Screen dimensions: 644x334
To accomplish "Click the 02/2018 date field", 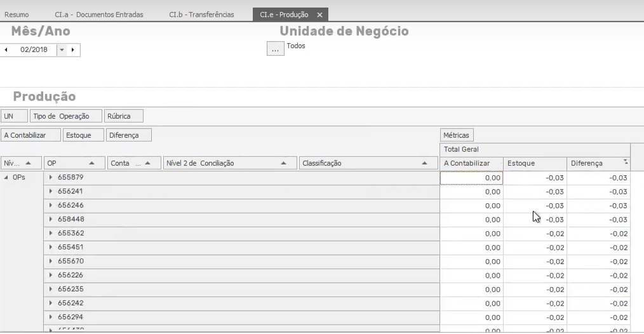I will [x=34, y=50].
